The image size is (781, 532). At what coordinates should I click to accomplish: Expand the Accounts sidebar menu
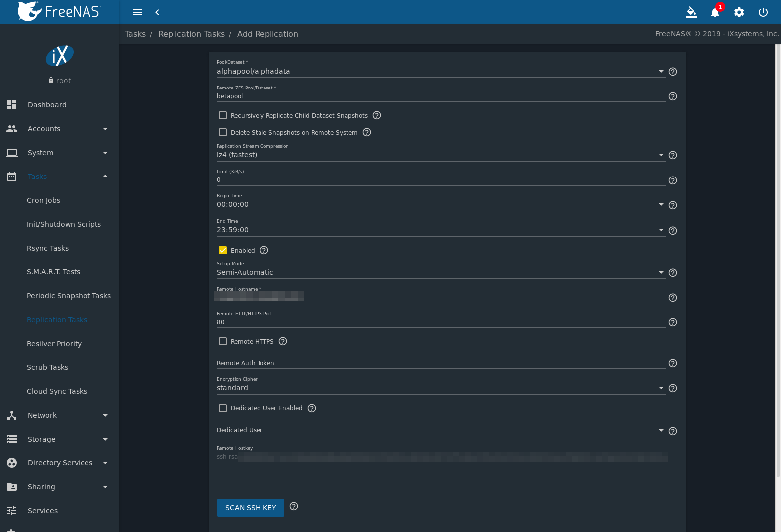tap(60, 129)
